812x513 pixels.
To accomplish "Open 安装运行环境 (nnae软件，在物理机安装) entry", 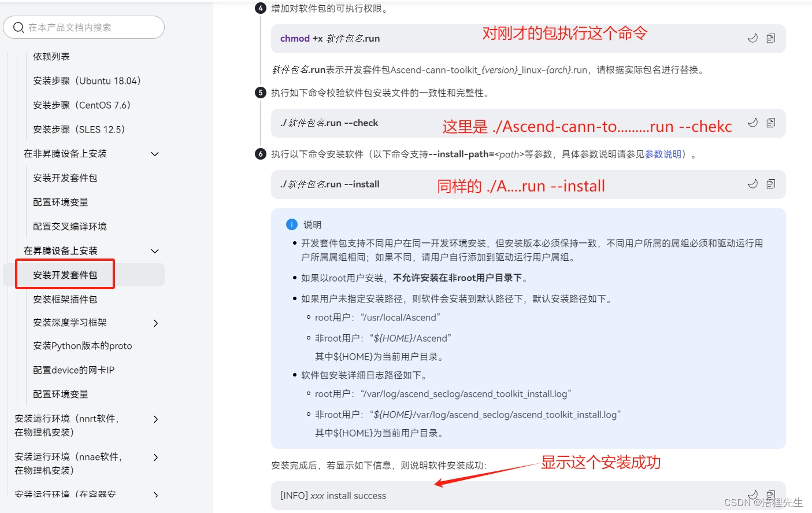I will tap(69, 463).
